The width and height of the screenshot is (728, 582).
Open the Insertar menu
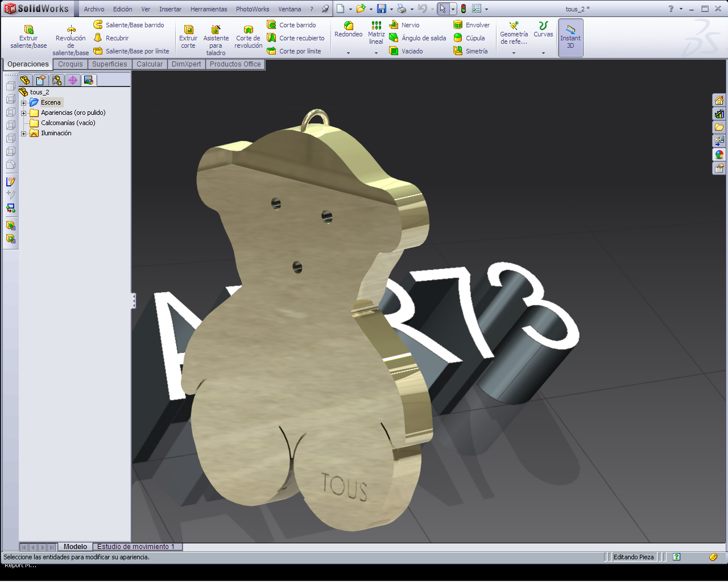tap(170, 9)
